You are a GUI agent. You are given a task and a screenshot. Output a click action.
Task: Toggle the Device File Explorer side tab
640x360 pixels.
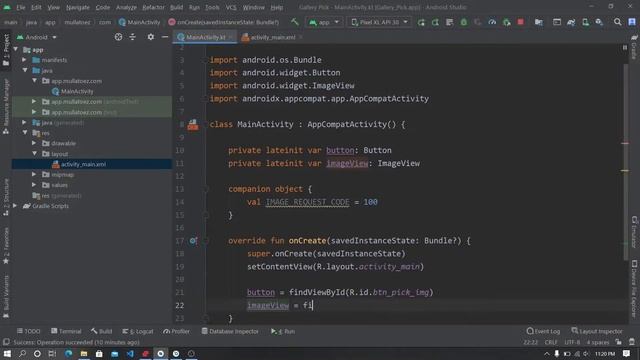pos(634,289)
